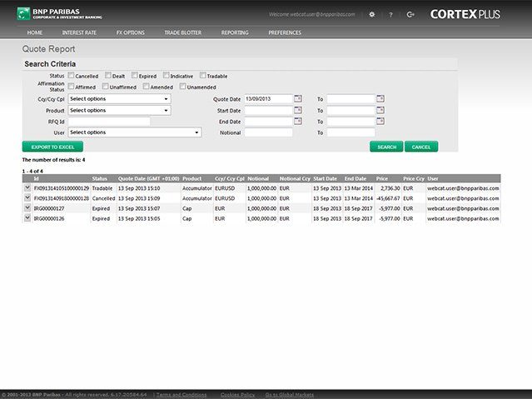The image size is (532, 399).
Task: Open the REPORTING menu
Action: [235, 32]
